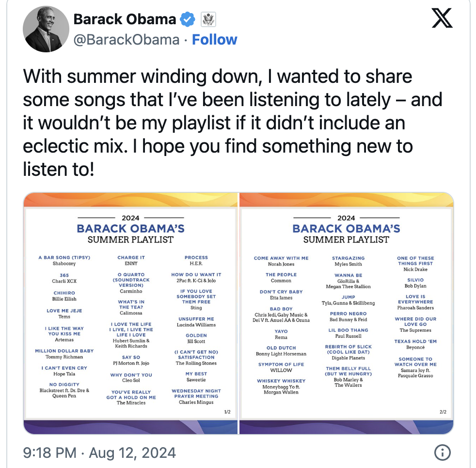The width and height of the screenshot is (476, 468).
Task: Click "Texas Hold 'Em" in the second image
Action: 415,342
